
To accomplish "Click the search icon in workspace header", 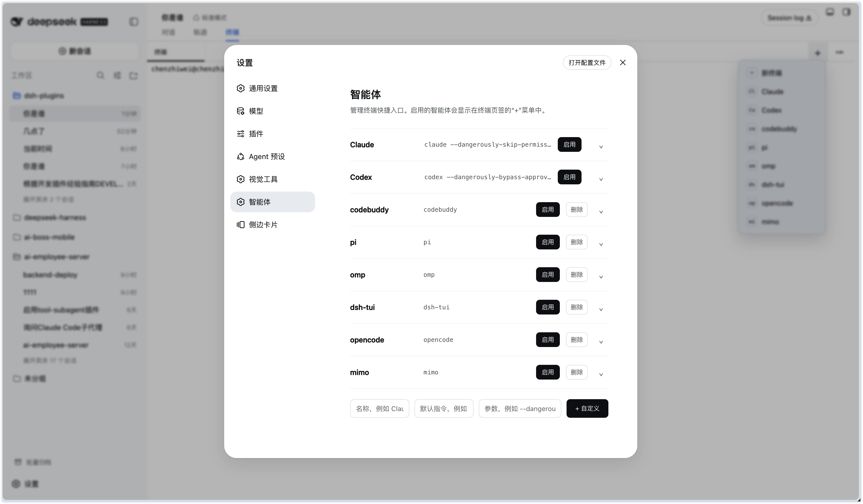I will click(100, 75).
